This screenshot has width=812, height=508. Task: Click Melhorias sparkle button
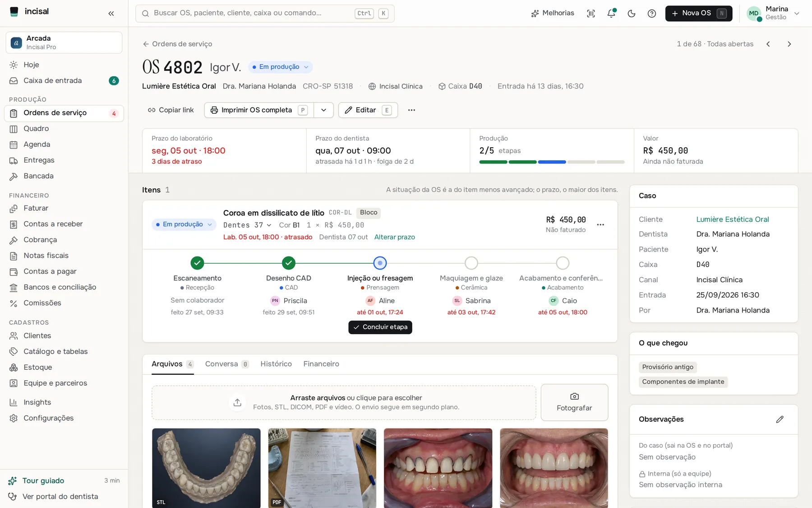click(x=553, y=13)
